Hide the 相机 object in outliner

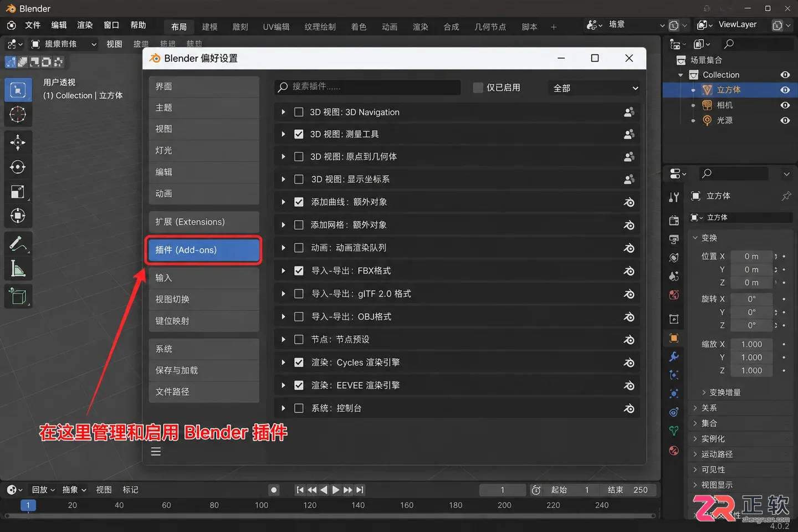point(785,105)
